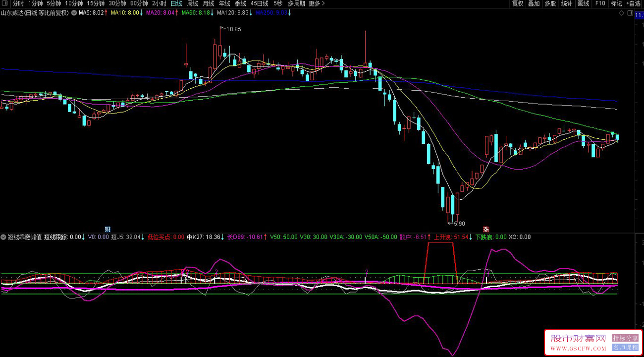This screenshot has height=357, width=644.
Task: Click the 短线跟踪: 0.00 value
Action: tap(62, 237)
